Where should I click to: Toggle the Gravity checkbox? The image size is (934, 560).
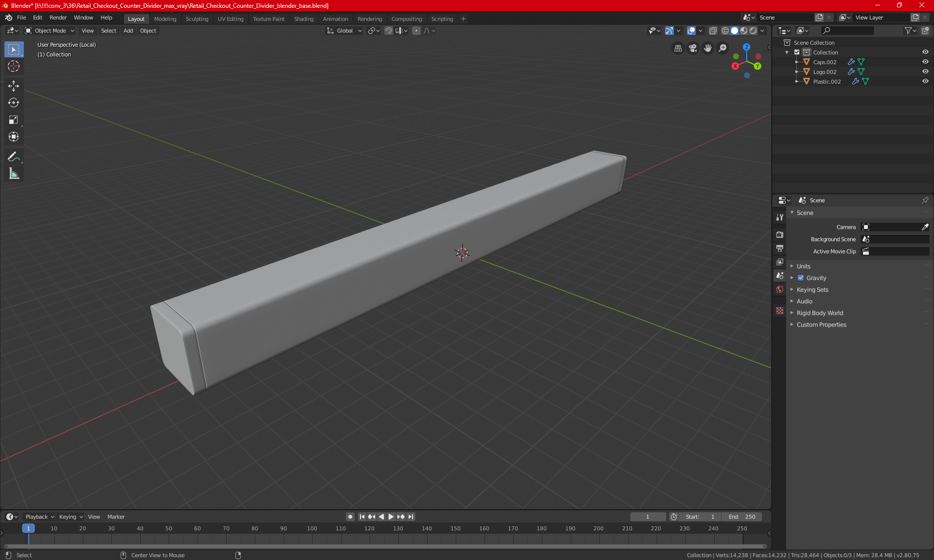pos(801,278)
